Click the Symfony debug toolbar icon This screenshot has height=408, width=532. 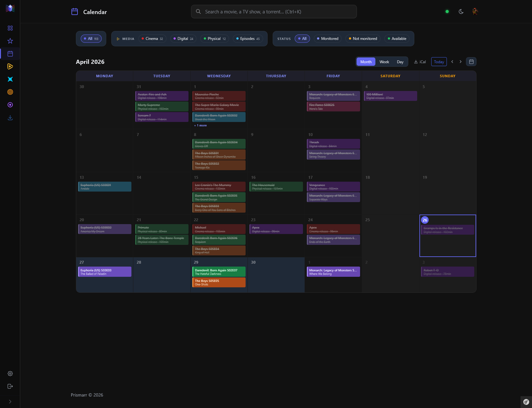[x=526, y=402]
